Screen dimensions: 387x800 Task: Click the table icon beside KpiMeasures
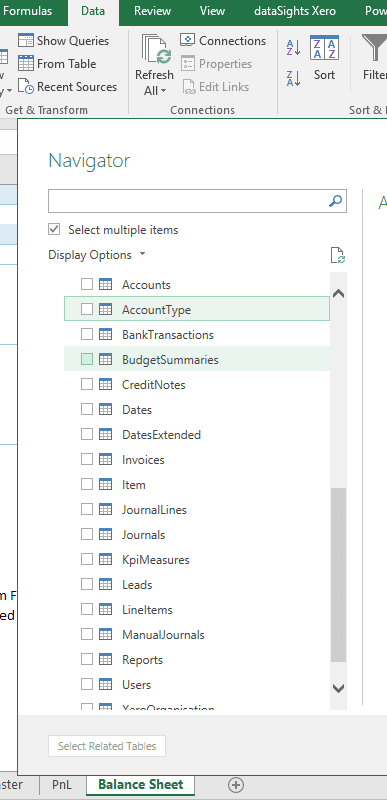tap(106, 560)
